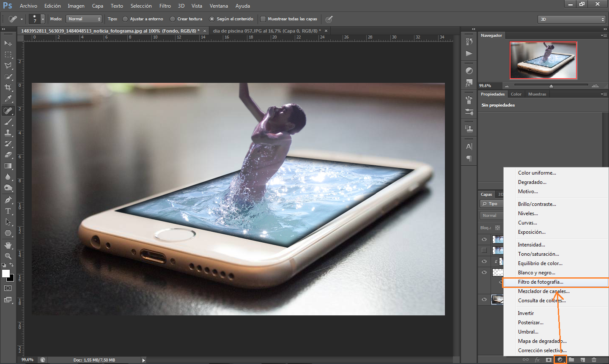Select the Quick Selection tool
Screen dimensions: 609x364
click(8, 77)
